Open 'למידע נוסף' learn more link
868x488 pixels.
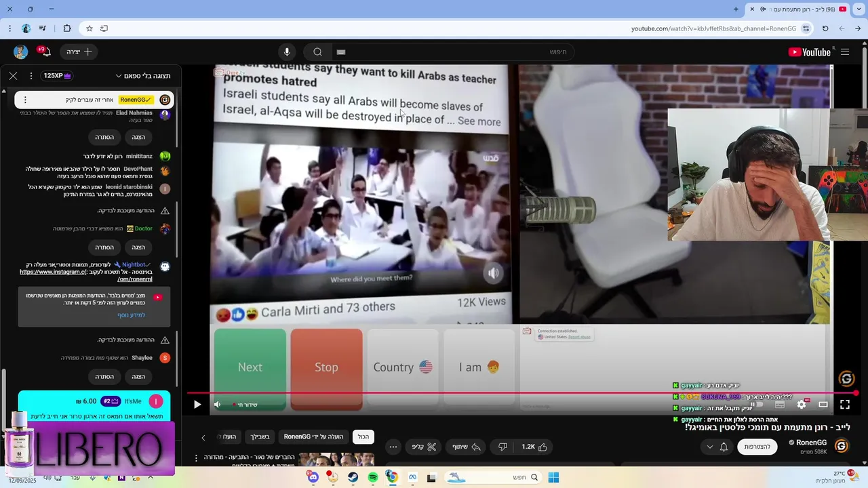tap(132, 315)
